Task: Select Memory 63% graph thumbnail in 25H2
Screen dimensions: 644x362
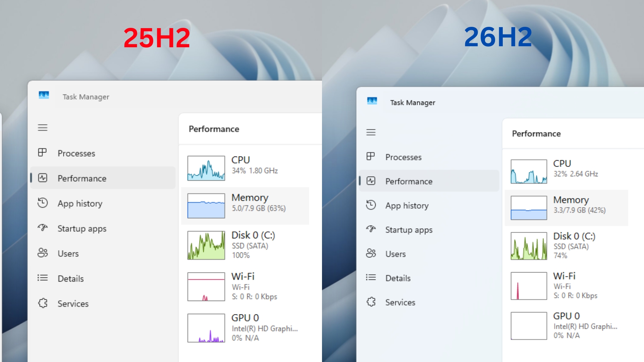Action: click(x=206, y=206)
